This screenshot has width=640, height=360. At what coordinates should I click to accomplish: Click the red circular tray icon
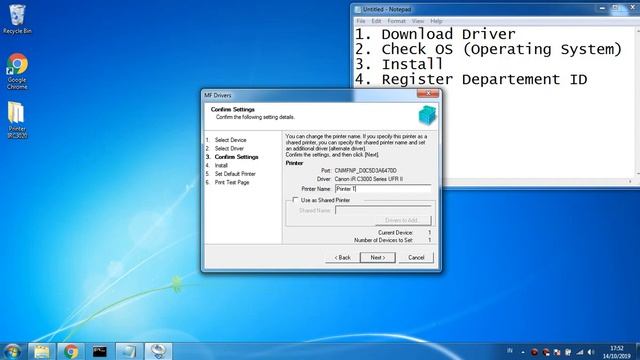click(534, 352)
